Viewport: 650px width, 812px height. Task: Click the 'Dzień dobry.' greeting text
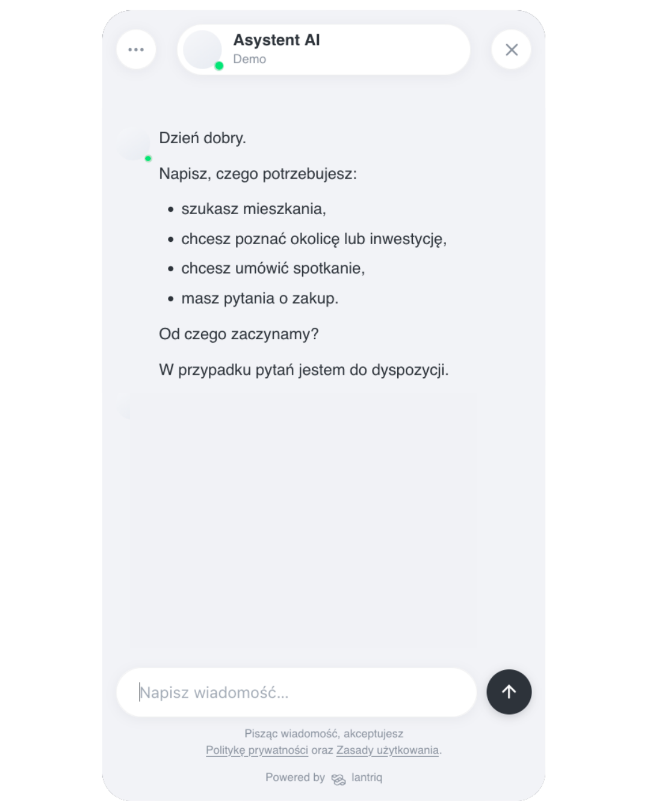pyautogui.click(x=203, y=138)
